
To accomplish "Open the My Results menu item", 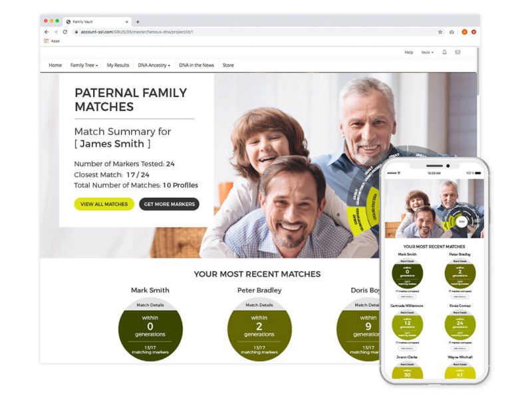I will [x=118, y=65].
